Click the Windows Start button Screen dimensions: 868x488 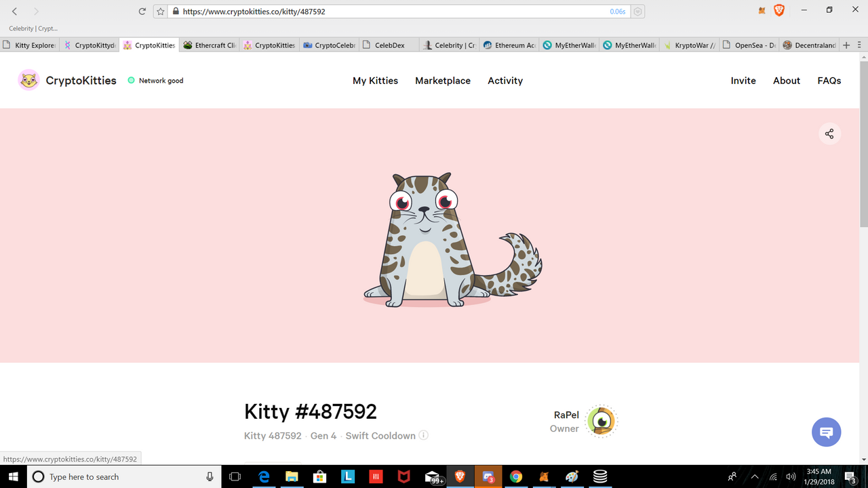(14, 476)
